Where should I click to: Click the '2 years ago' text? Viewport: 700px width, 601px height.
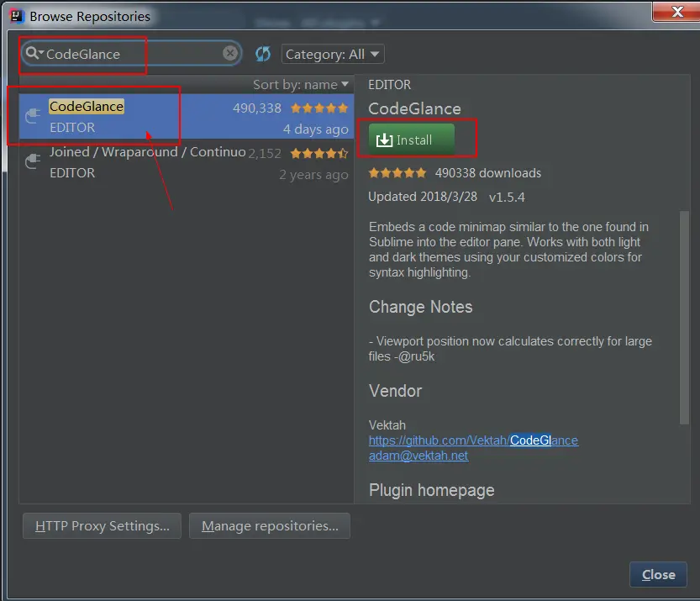313,175
